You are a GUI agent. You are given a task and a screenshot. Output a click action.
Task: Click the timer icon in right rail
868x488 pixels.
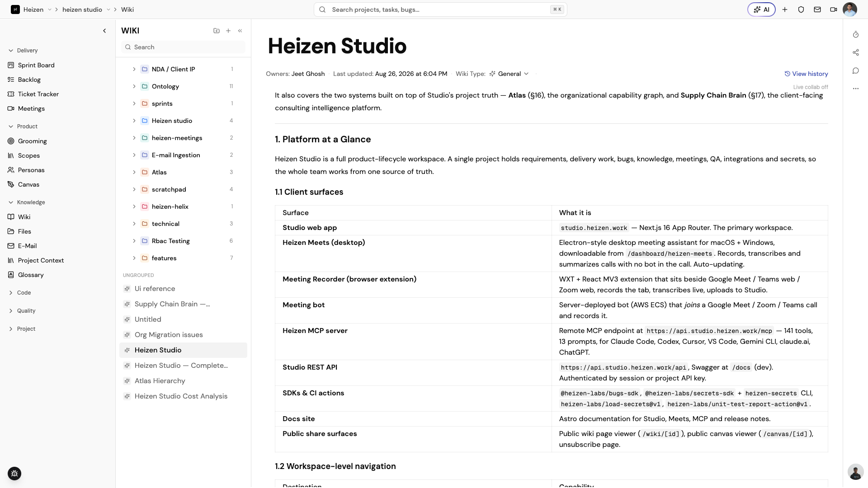click(x=856, y=35)
